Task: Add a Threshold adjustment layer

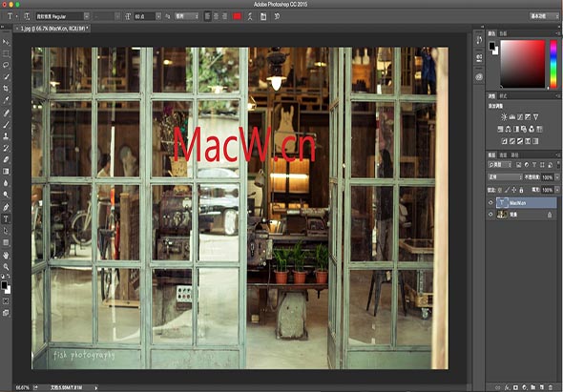Action: [520, 141]
